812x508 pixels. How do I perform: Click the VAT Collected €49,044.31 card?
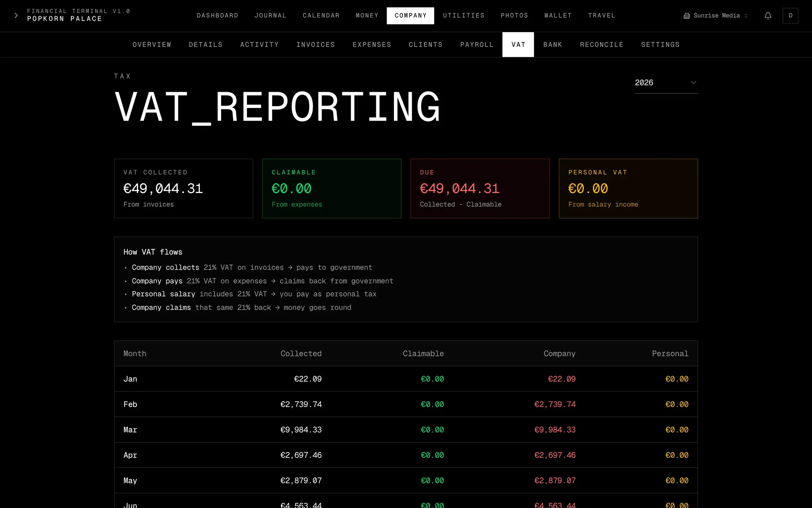pyautogui.click(x=183, y=188)
